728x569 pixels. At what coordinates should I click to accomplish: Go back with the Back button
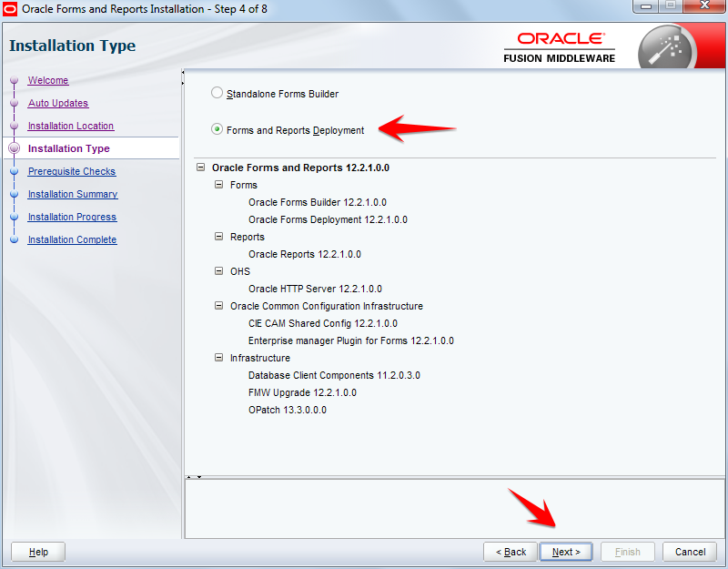click(511, 552)
